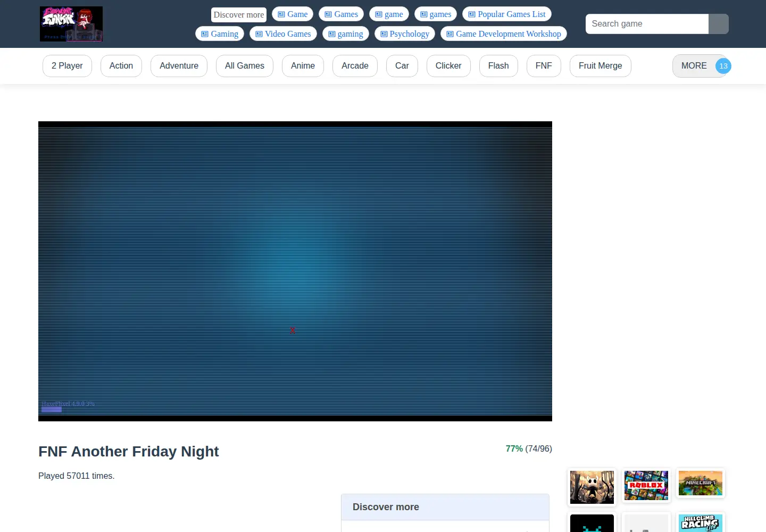Select the 'FNF' category

[544, 66]
